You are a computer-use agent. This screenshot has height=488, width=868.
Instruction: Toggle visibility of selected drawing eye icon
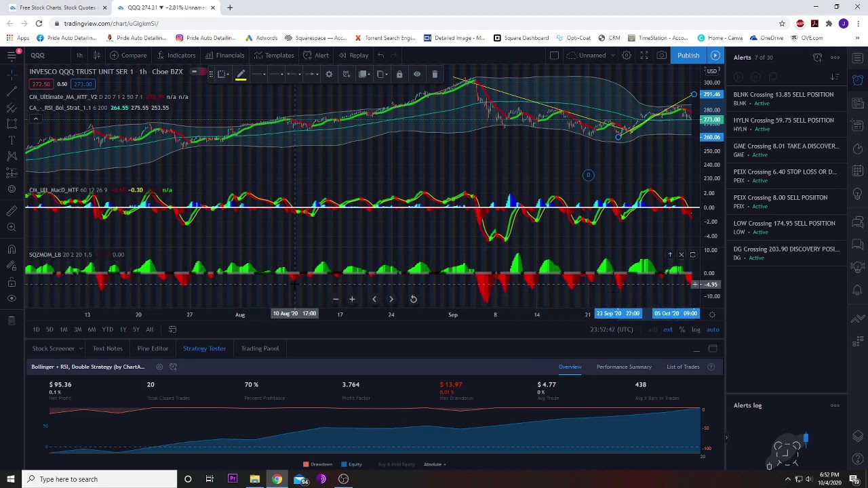(417, 74)
